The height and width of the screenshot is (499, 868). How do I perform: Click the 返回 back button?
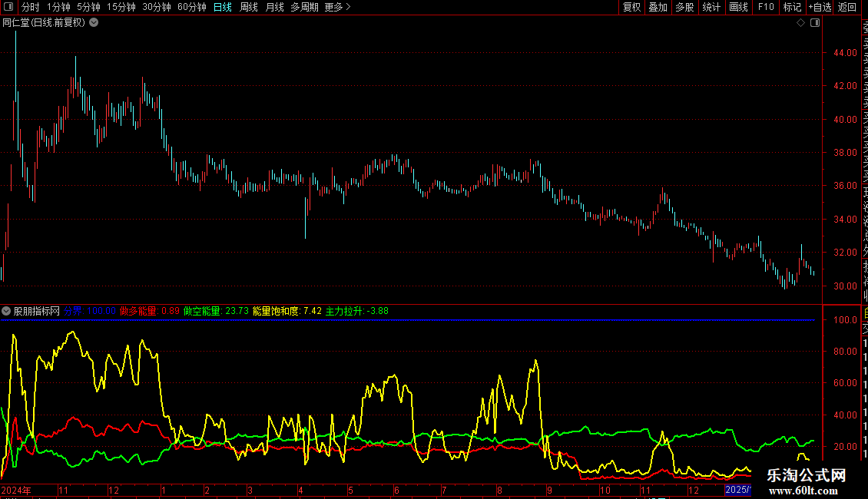pyautogui.click(x=847, y=7)
